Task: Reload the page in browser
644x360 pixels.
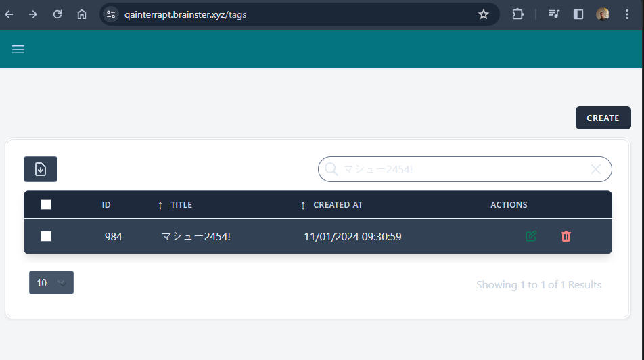Action: (x=57, y=14)
